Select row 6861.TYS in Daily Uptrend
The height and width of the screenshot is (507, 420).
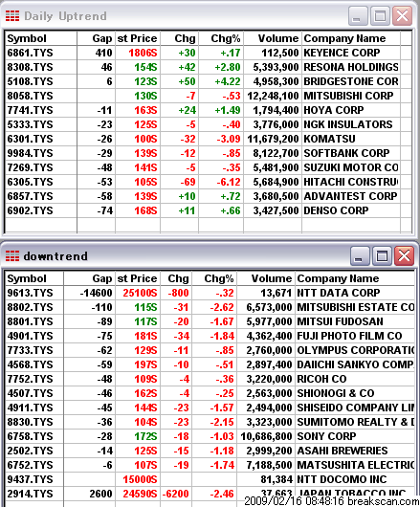209,53
